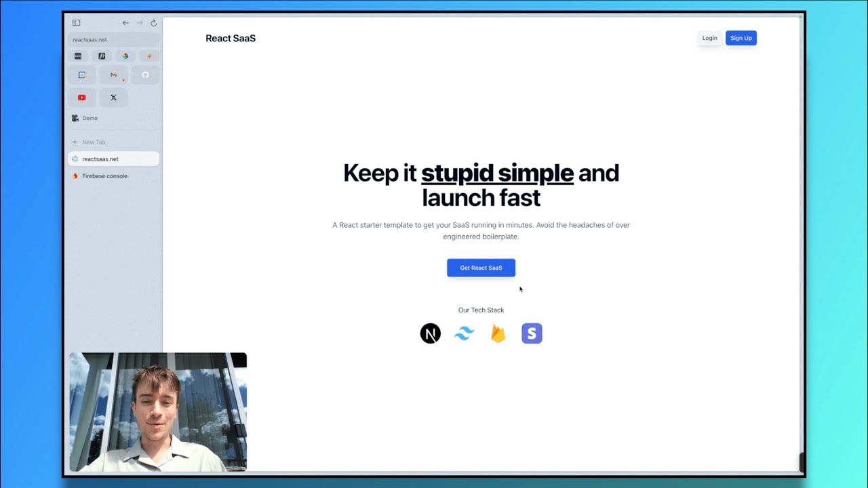This screenshot has width=868, height=488.
Task: Open the Demo space in sidebar
Action: 113,118
